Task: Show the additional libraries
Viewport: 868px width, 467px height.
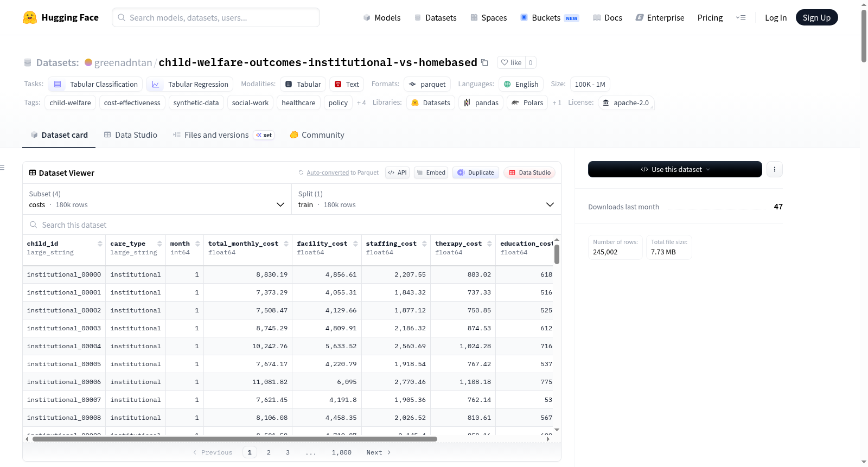Action: tap(557, 103)
